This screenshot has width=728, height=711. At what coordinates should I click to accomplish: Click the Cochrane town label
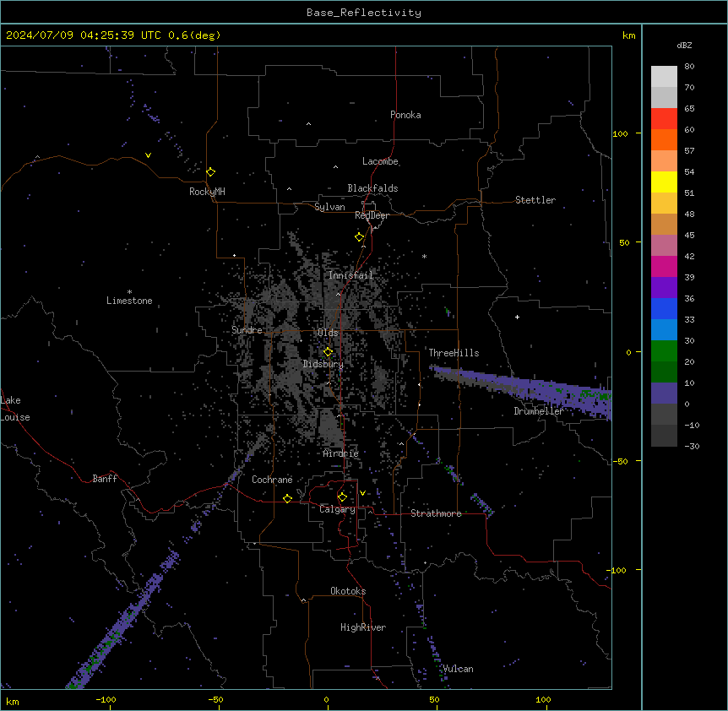pyautogui.click(x=272, y=480)
